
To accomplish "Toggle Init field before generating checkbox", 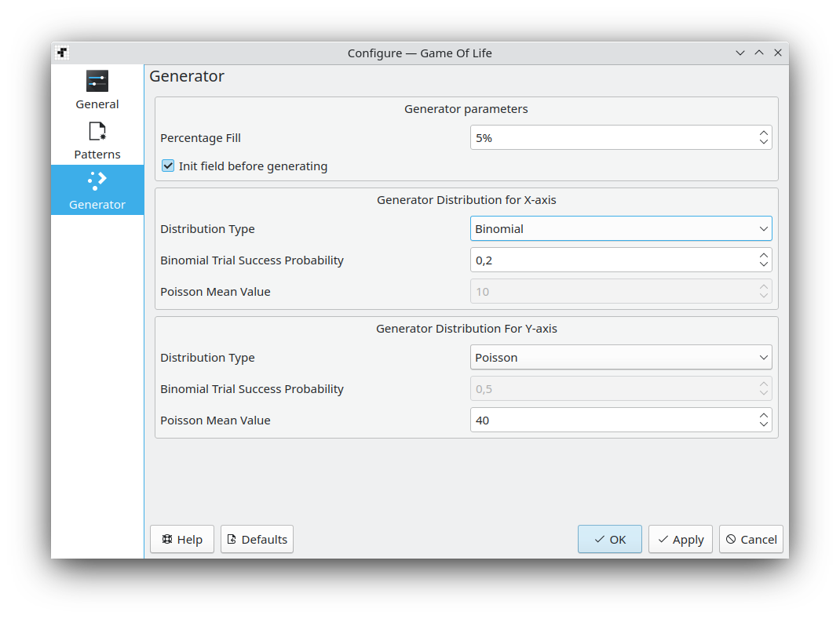I will [168, 166].
